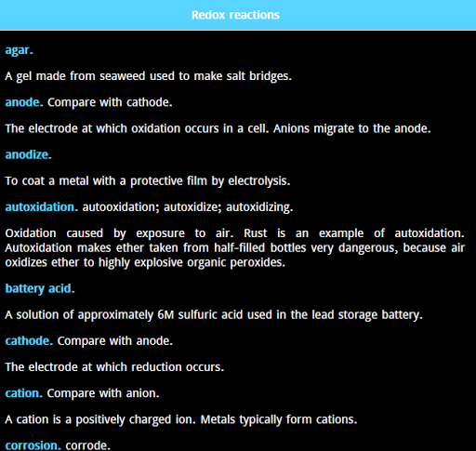476x451 pixels.
Task: Open the battery acid term
Action: click(x=40, y=289)
